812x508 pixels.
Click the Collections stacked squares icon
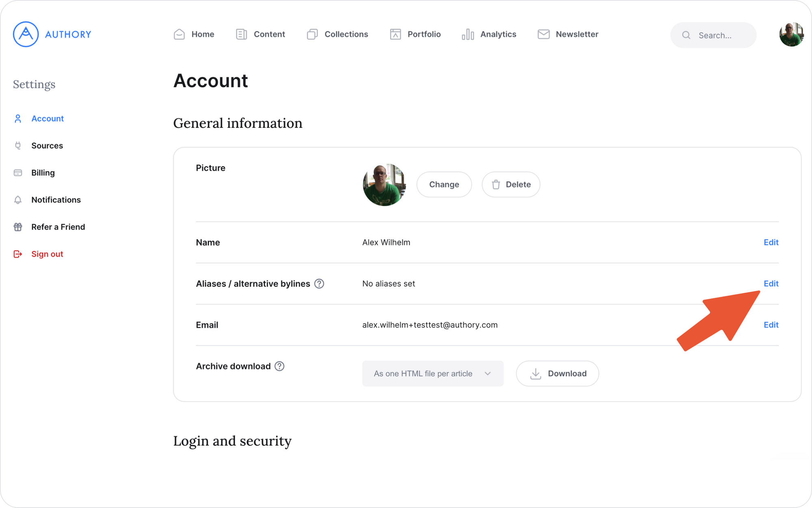click(x=312, y=34)
